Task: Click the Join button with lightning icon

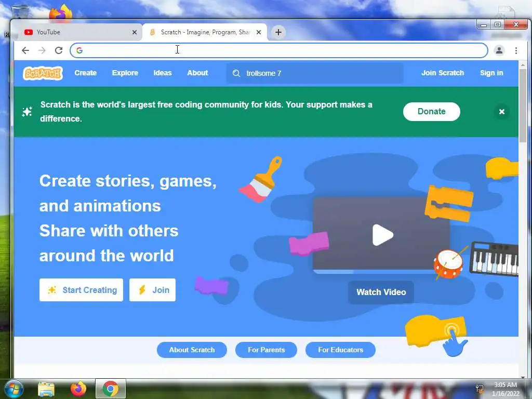Action: tap(152, 290)
